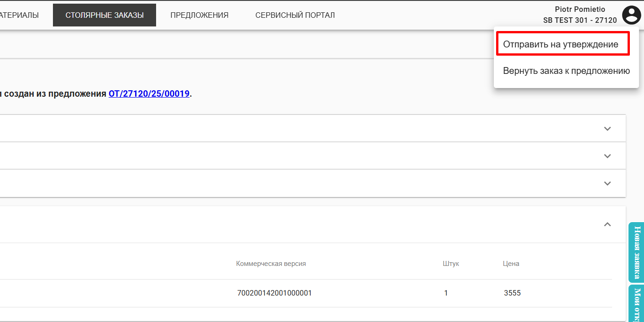Collapse the items table section with up chevron
Screen dimensions: 644x322
click(x=607, y=224)
